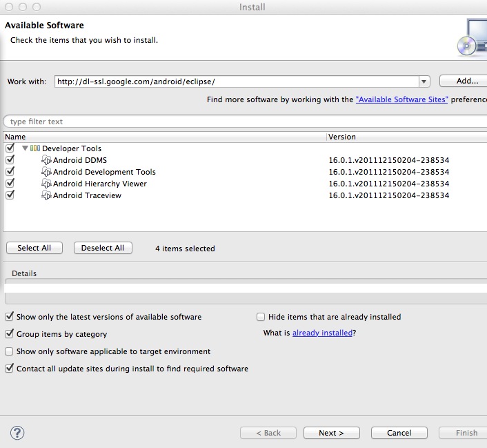Collapse the Developer Tools tree node
This screenshot has height=448, width=487.
click(25, 148)
